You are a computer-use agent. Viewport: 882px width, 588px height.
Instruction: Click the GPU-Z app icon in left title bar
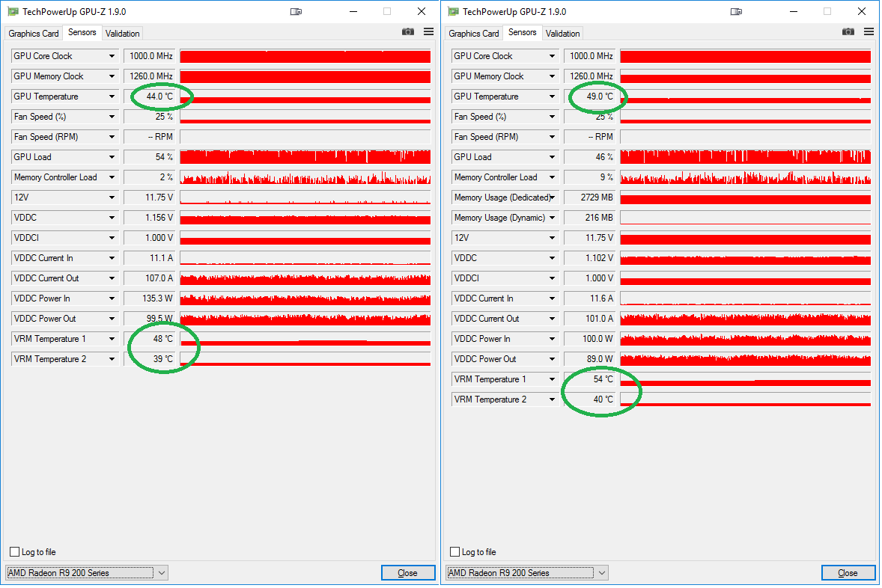pyautogui.click(x=13, y=11)
